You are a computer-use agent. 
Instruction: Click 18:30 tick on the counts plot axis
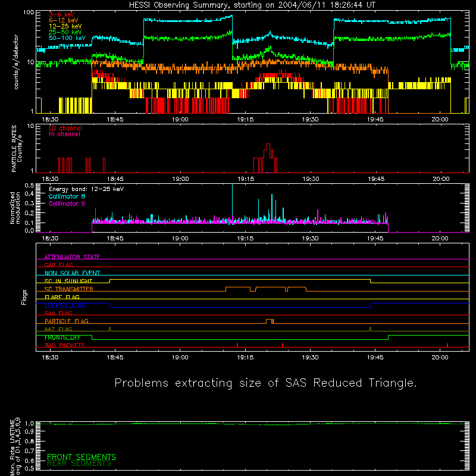50,120
